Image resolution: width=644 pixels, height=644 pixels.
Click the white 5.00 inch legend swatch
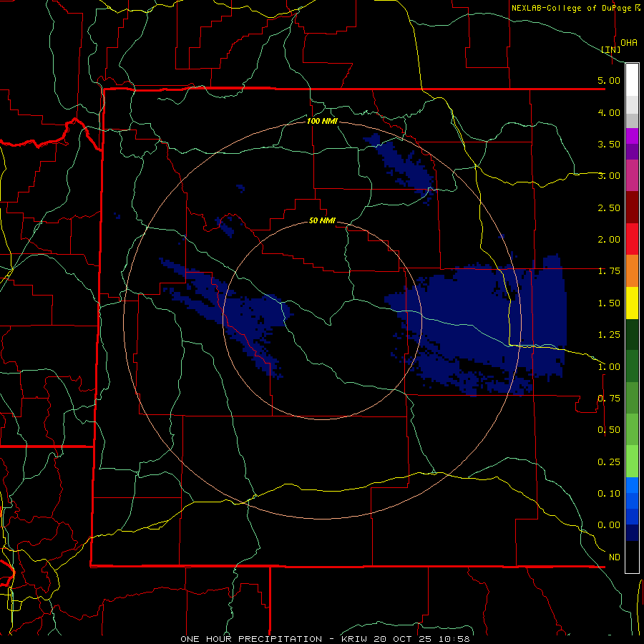tap(632, 80)
